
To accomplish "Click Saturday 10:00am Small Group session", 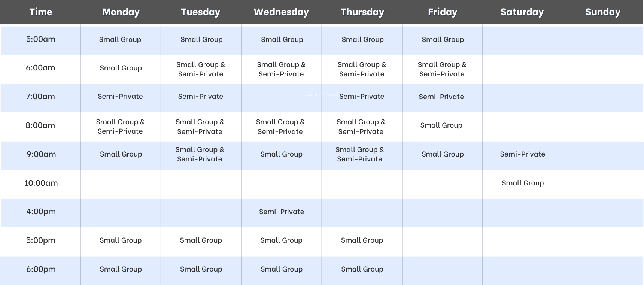I will (x=523, y=183).
